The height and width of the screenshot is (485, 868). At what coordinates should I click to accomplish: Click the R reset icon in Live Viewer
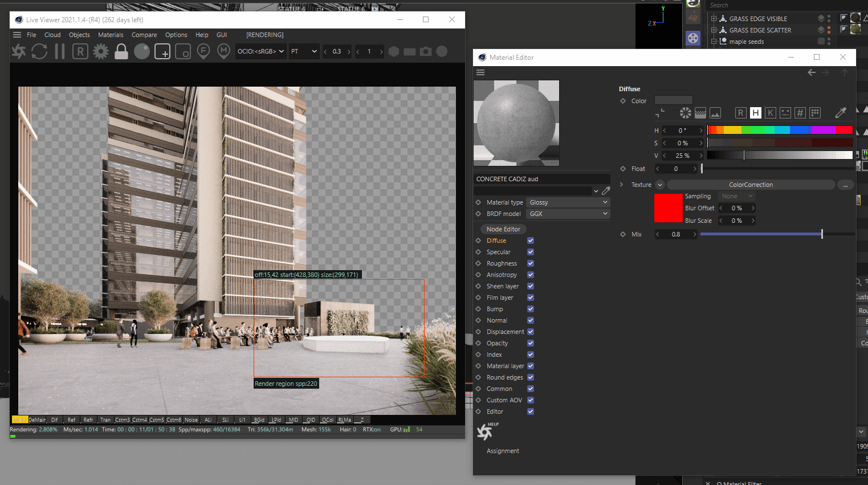[80, 51]
